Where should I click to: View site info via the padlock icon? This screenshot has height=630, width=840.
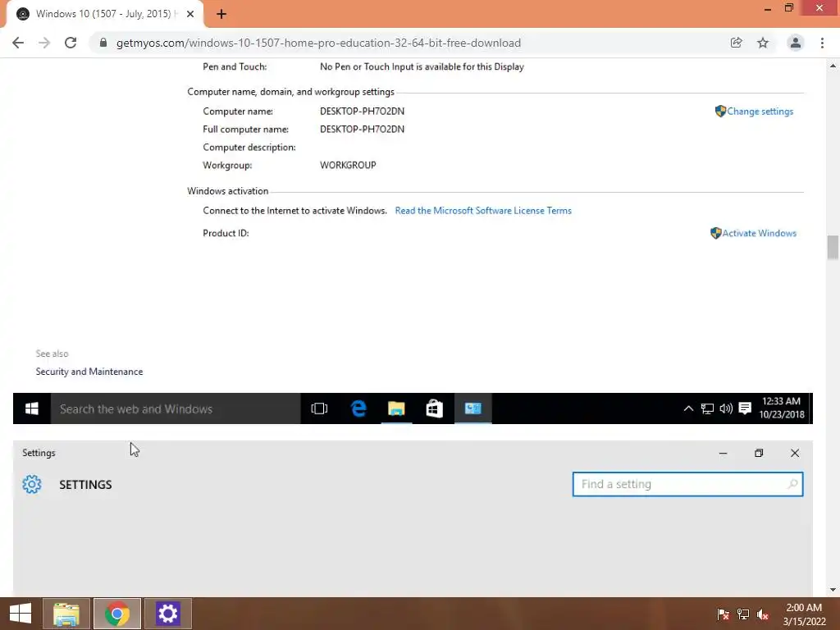[103, 43]
